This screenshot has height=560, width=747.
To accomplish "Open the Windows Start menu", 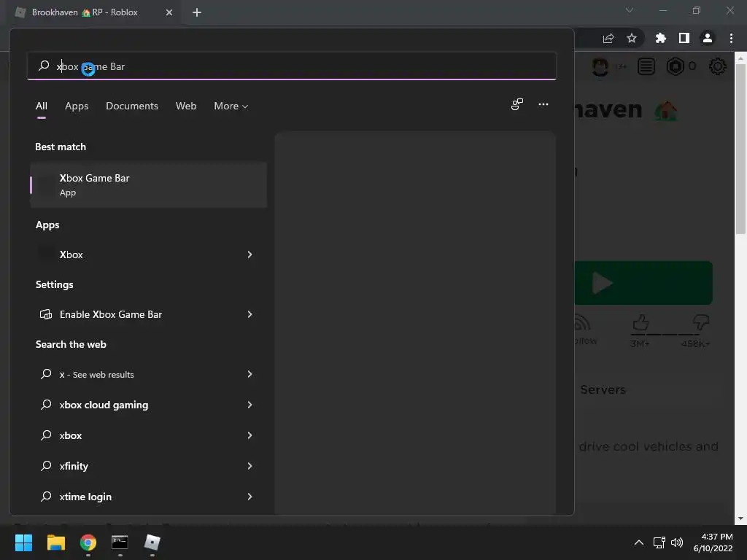I will pyautogui.click(x=23, y=542).
